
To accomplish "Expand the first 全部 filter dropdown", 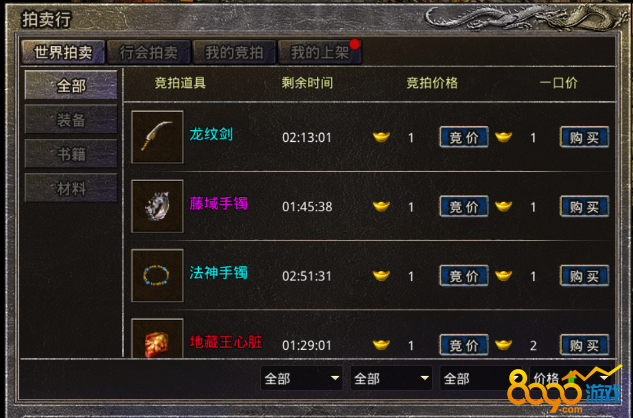I will click(302, 378).
